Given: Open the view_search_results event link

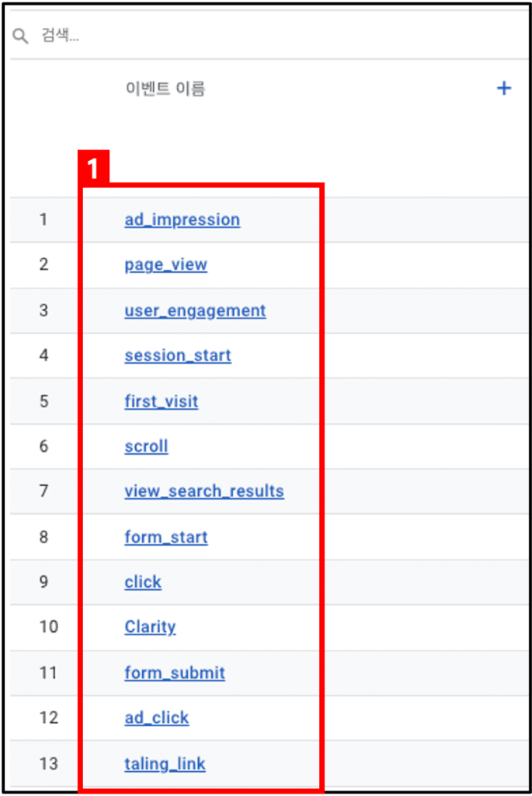Looking at the screenshot, I should coord(204,491).
